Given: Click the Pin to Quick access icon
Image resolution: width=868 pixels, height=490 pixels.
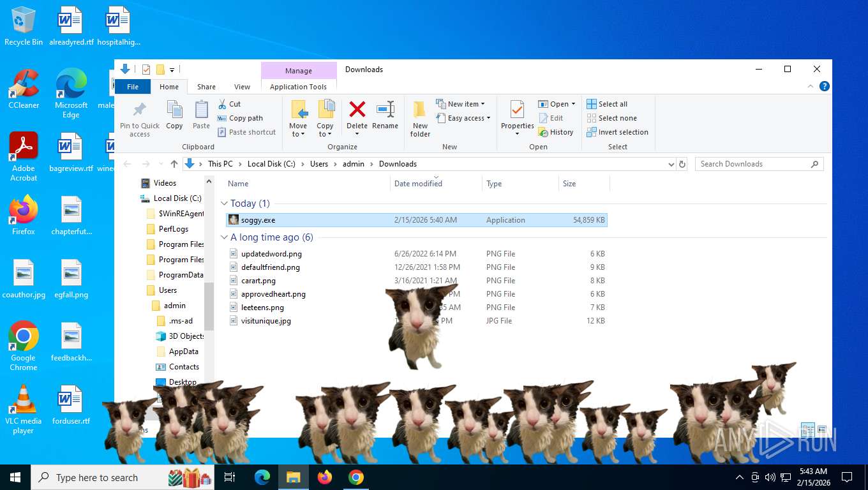Looking at the screenshot, I should 139,109.
